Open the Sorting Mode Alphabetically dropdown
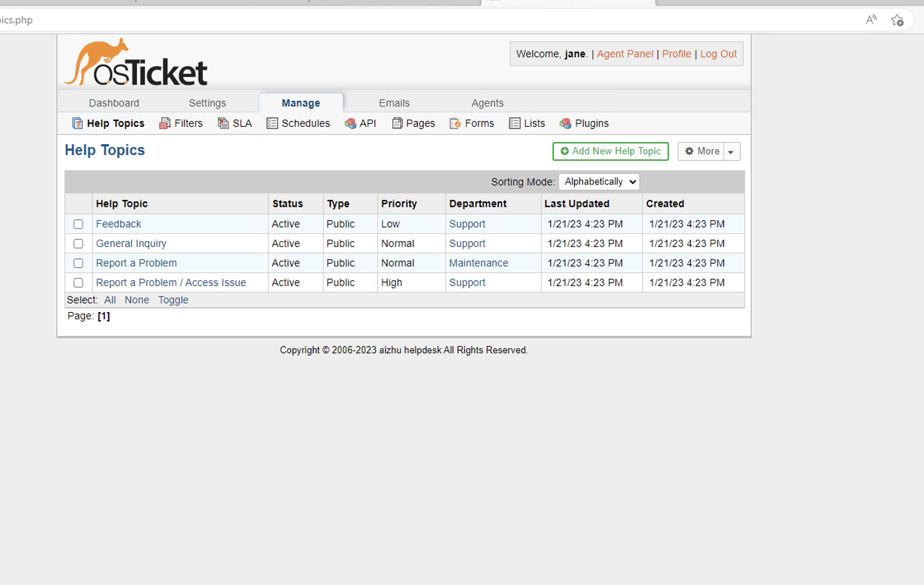The height and width of the screenshot is (585, 924). 599,182
